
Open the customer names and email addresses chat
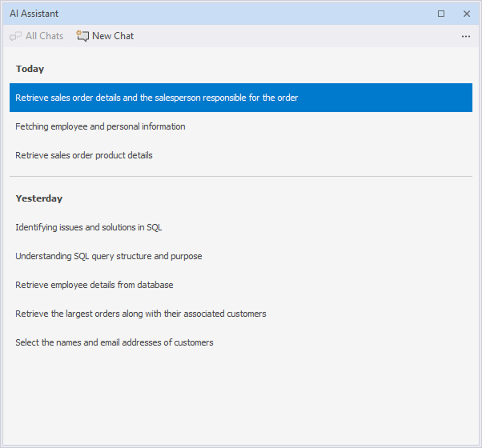114,342
